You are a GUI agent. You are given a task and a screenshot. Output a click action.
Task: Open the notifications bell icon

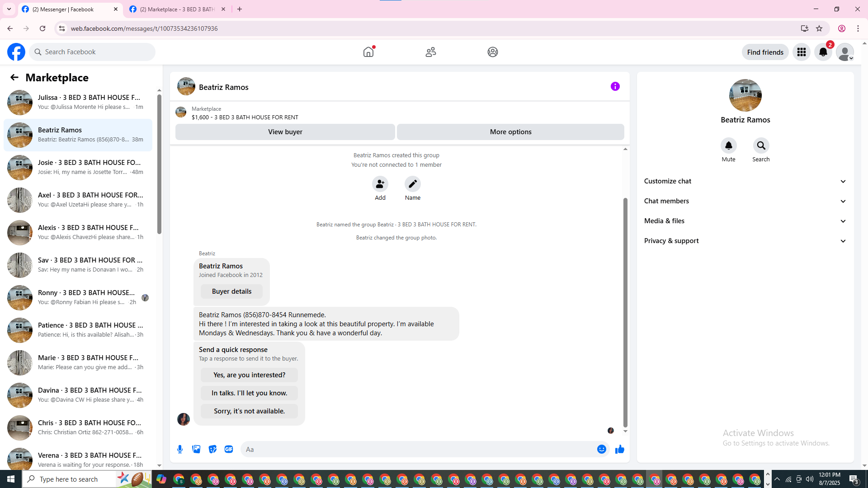[823, 52]
